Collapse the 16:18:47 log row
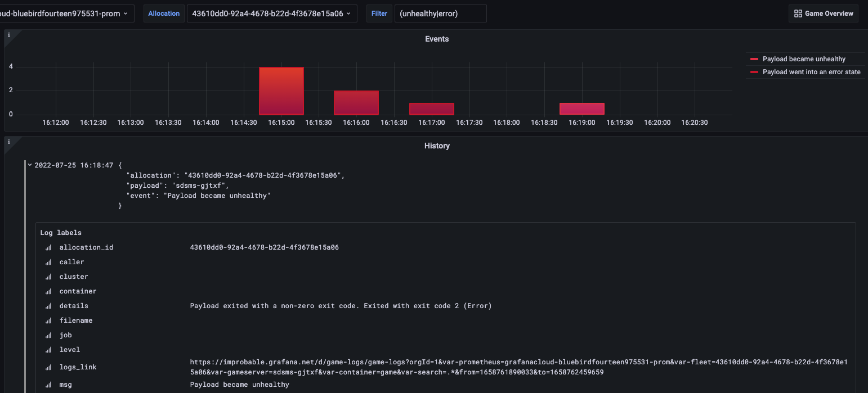The image size is (868, 393). pyautogui.click(x=30, y=165)
